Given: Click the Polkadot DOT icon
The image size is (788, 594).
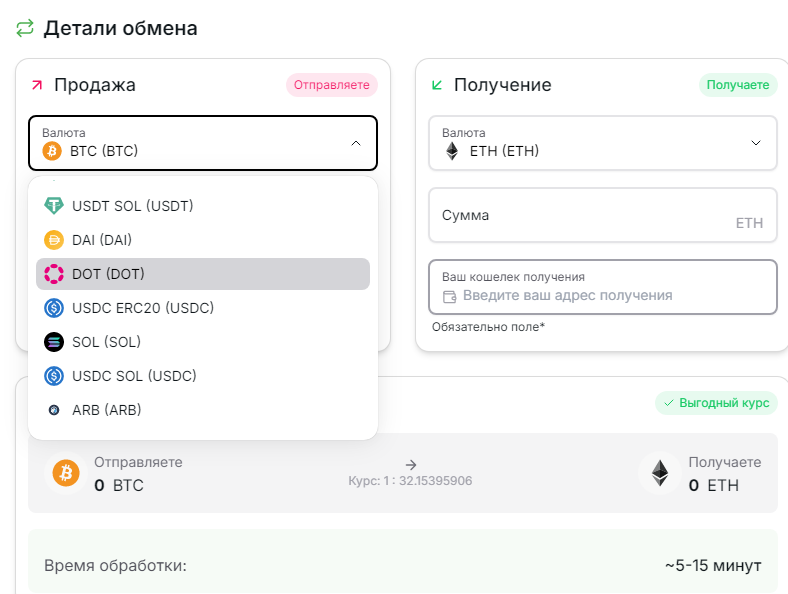Looking at the screenshot, I should coord(54,274).
